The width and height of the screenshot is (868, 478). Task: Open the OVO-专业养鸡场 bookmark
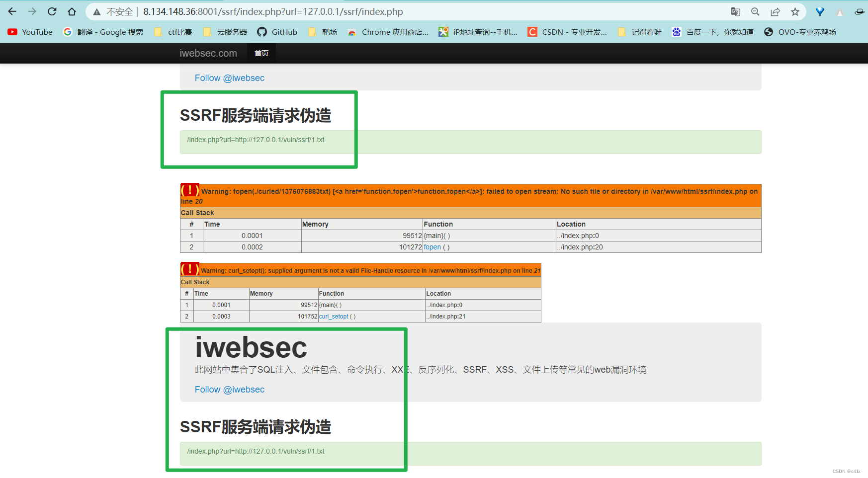pos(800,32)
